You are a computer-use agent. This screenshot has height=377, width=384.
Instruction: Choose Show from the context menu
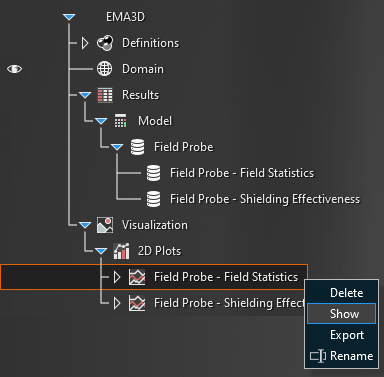click(x=341, y=314)
